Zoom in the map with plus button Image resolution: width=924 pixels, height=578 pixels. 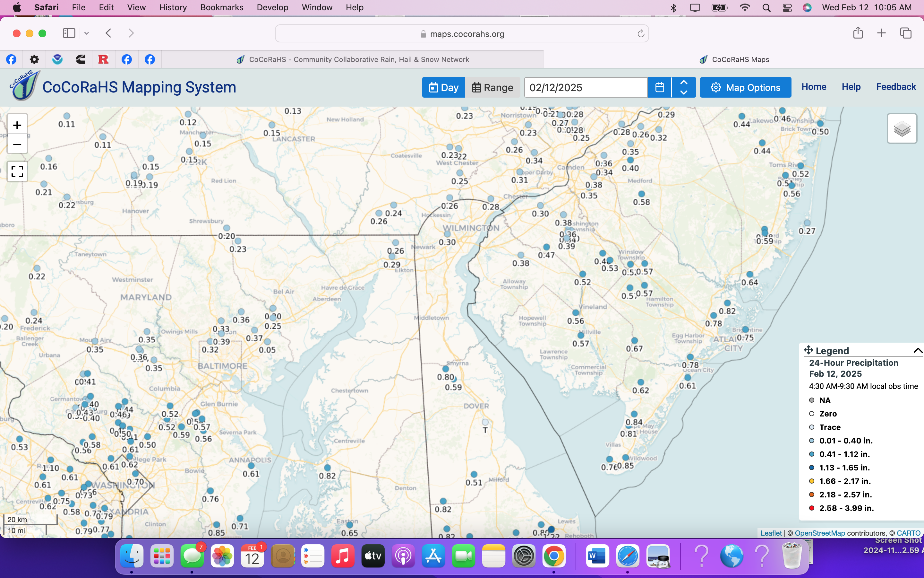[x=17, y=125]
